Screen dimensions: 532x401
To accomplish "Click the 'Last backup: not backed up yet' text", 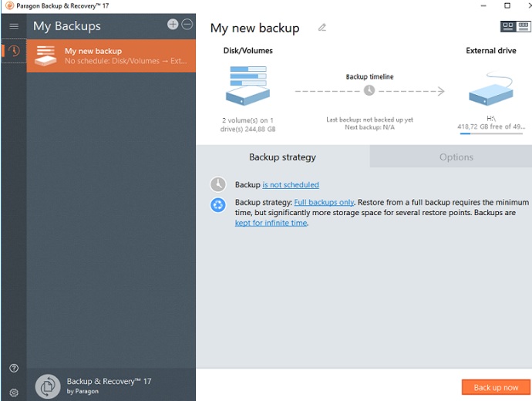I will (x=369, y=120).
